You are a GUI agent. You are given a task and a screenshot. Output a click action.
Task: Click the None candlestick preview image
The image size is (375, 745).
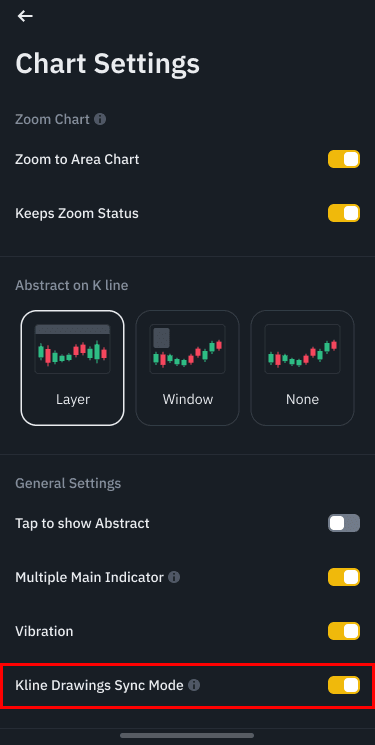[x=302, y=349]
